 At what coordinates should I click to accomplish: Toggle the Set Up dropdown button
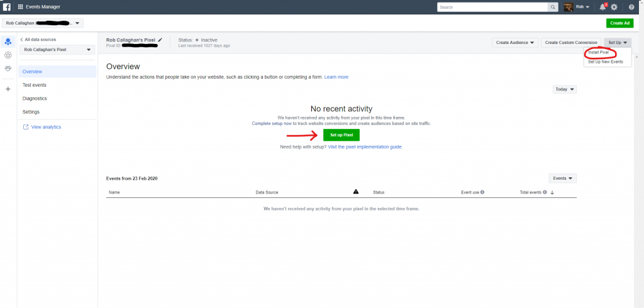click(x=618, y=42)
